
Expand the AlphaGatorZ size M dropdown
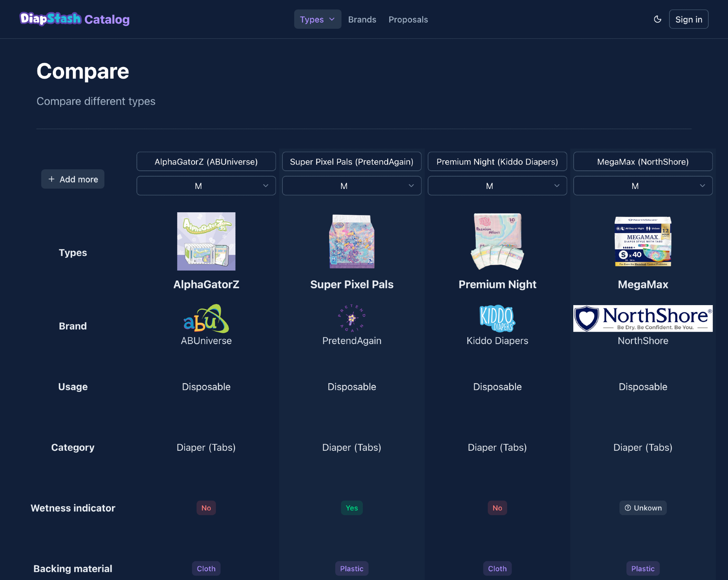click(206, 186)
